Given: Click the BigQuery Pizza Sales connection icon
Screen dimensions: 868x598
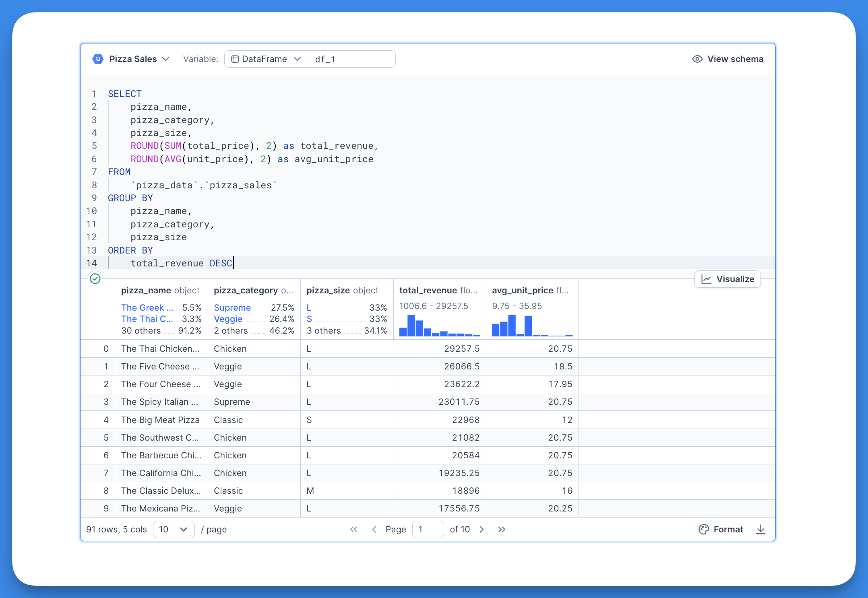Looking at the screenshot, I should tap(98, 59).
